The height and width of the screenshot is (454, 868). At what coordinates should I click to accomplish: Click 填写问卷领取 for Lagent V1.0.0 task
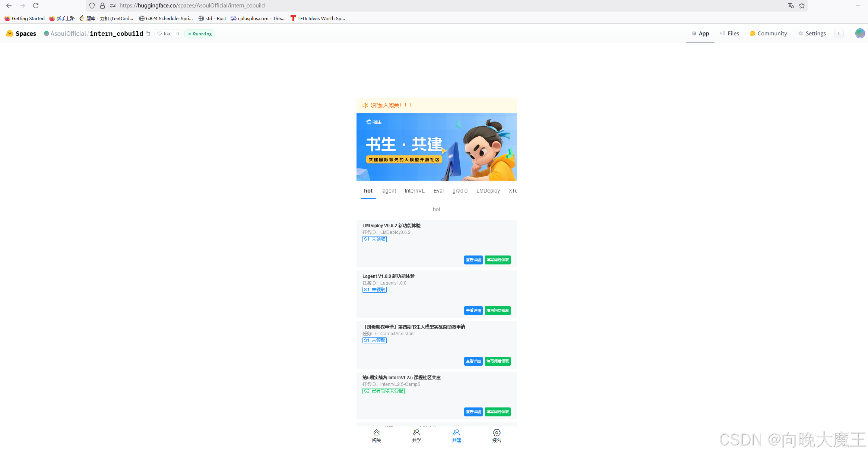coord(497,311)
